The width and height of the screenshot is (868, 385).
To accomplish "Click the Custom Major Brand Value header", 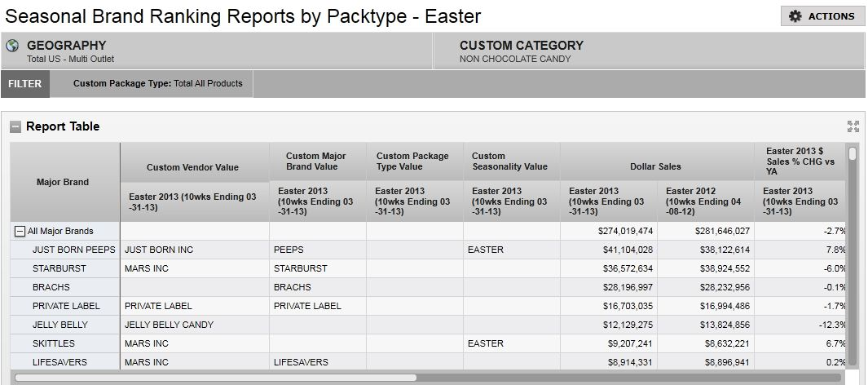I will [316, 162].
